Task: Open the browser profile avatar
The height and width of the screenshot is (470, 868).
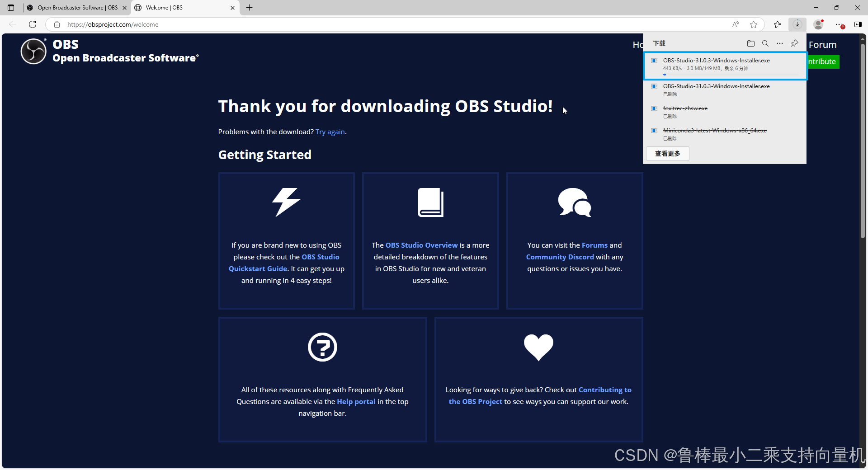Action: click(818, 24)
